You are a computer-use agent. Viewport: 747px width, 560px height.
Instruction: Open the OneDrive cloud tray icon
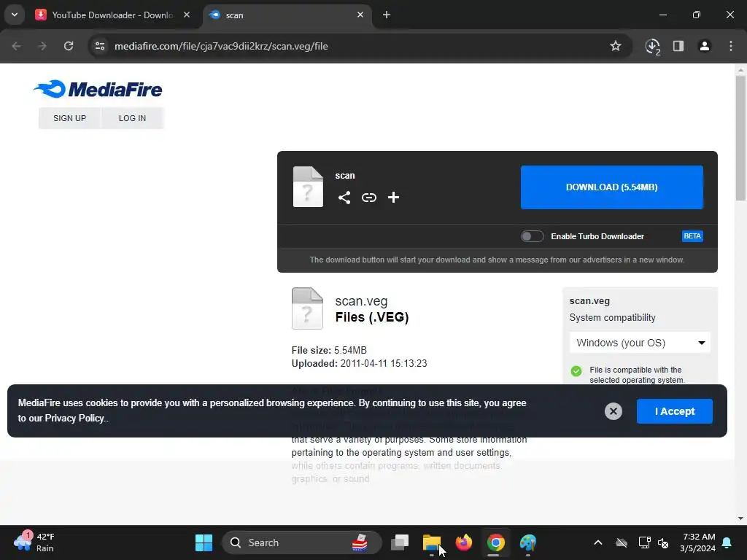[x=622, y=542]
